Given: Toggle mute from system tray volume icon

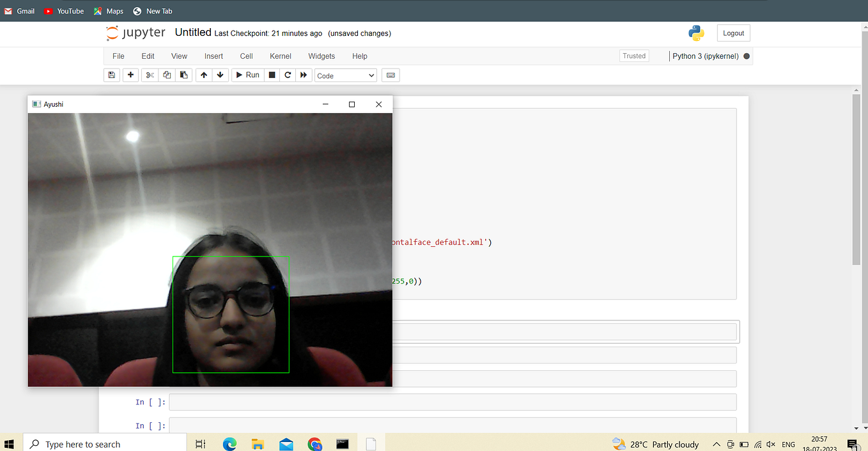Looking at the screenshot, I should point(771,444).
